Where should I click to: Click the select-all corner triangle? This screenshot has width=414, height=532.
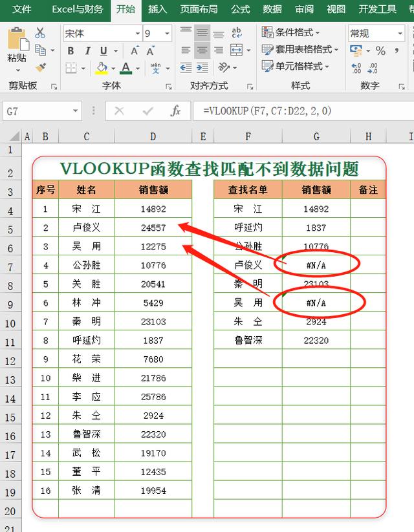point(15,136)
